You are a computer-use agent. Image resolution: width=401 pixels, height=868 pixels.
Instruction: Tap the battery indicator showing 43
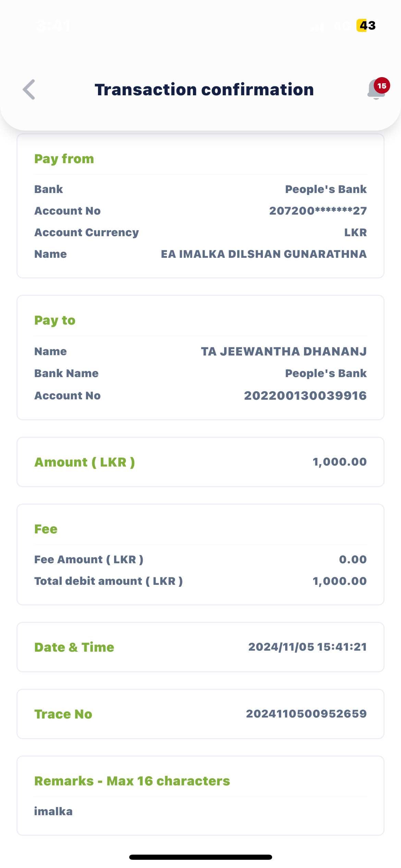point(366,25)
